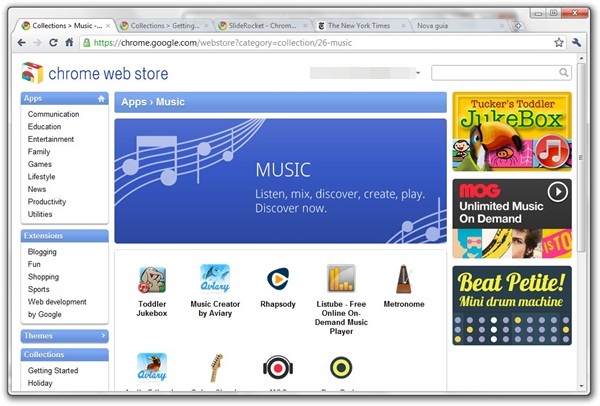Open the Aviary bird app icon in second row
The image size is (600, 406).
click(x=152, y=367)
